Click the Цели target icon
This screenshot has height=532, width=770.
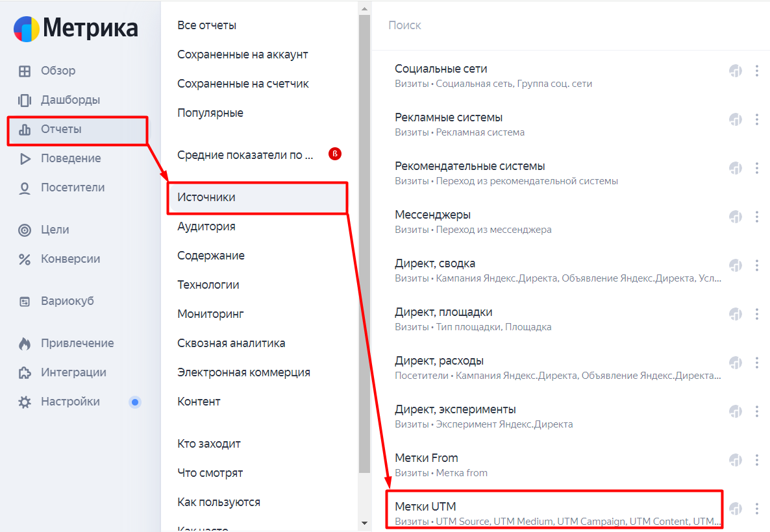click(x=25, y=230)
